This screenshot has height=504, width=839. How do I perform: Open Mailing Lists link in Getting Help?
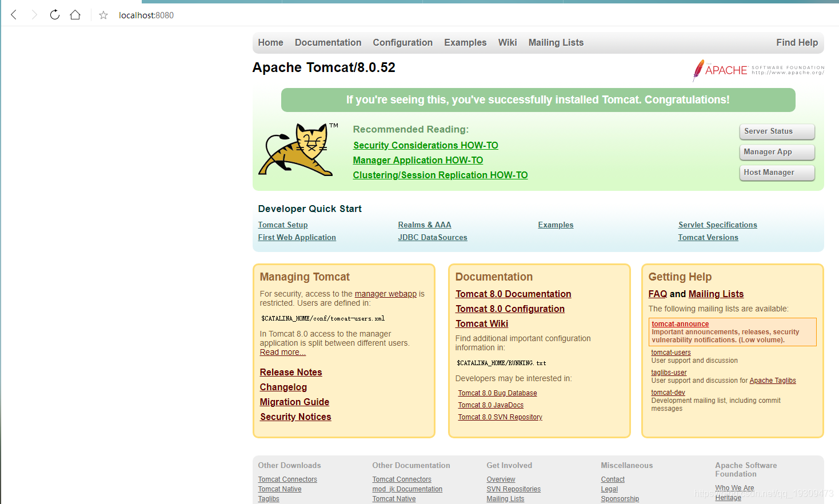(716, 294)
